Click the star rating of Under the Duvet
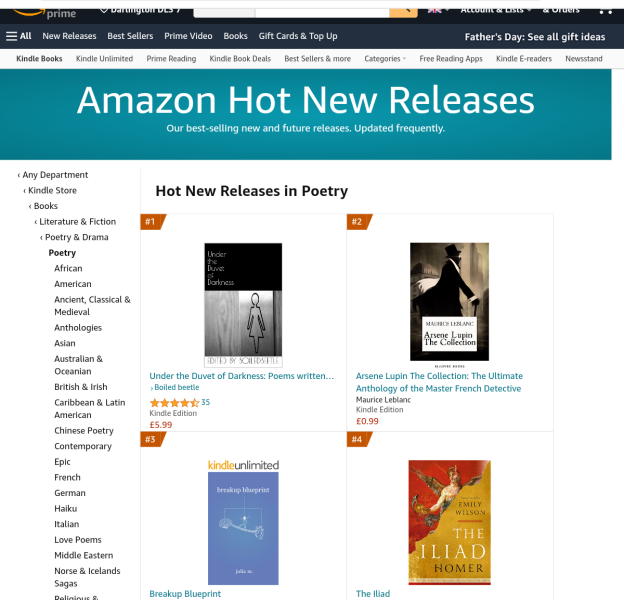 [x=174, y=402]
